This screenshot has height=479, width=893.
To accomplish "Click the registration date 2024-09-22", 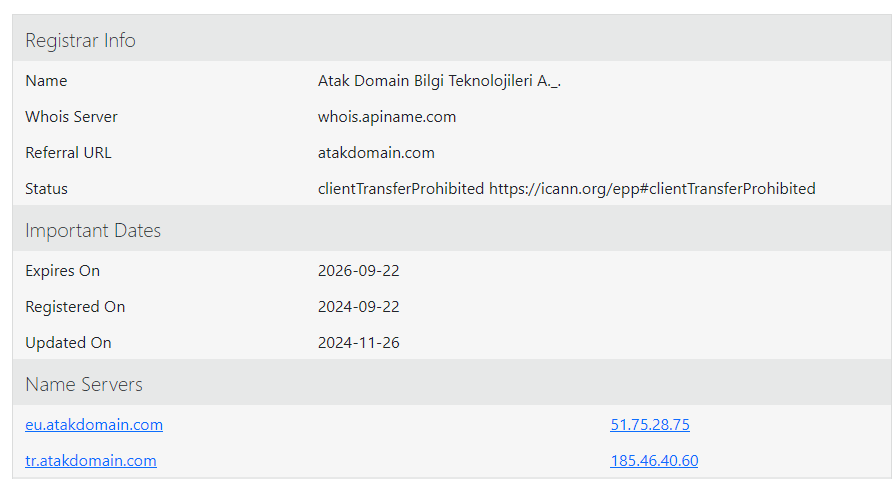I will point(359,307).
